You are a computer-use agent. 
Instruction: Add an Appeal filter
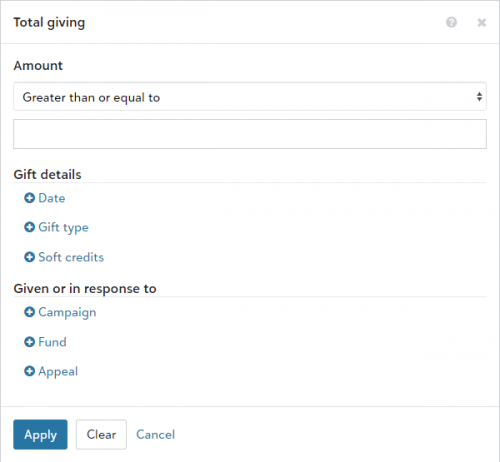pos(58,372)
